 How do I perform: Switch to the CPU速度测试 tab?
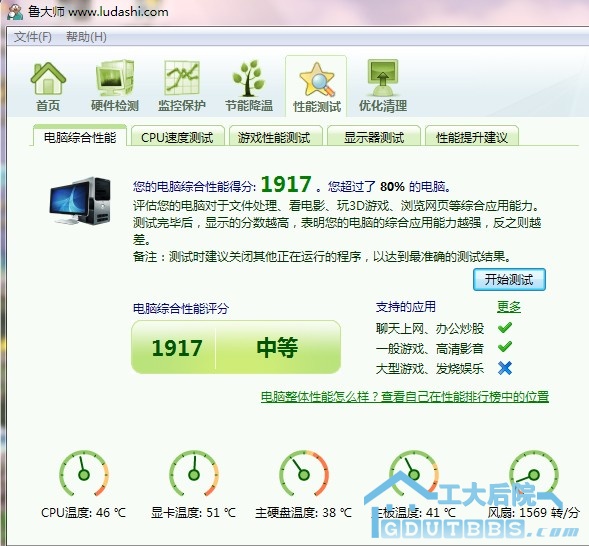pos(177,137)
